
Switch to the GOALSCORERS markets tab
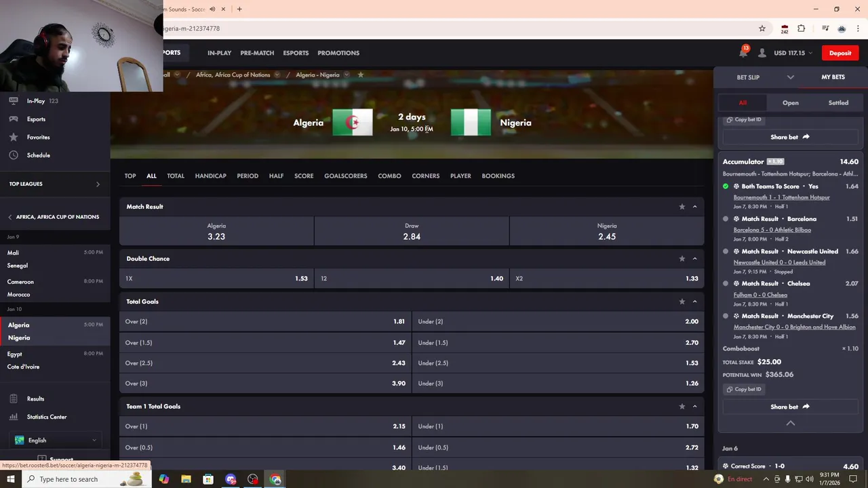(x=346, y=176)
